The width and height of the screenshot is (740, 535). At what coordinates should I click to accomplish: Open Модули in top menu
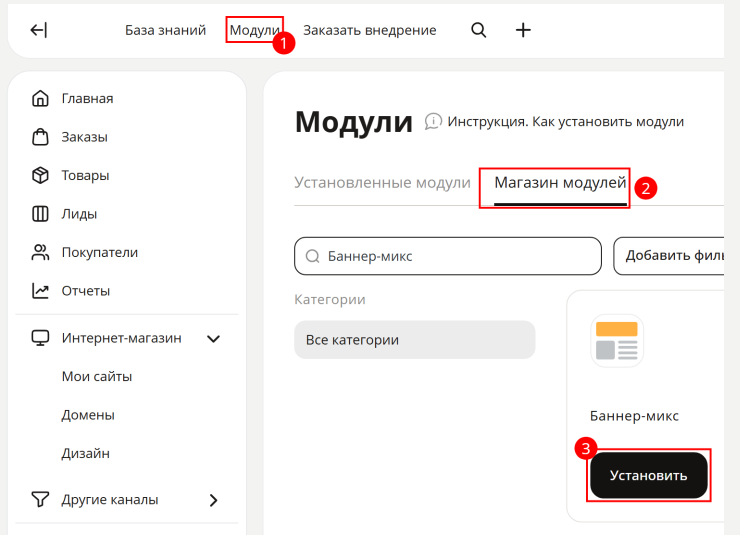tap(255, 30)
